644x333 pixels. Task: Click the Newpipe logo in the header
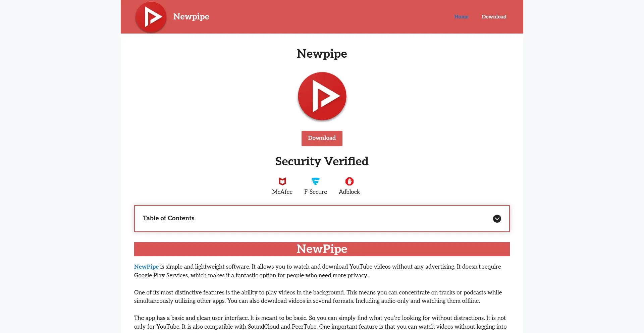click(x=151, y=17)
